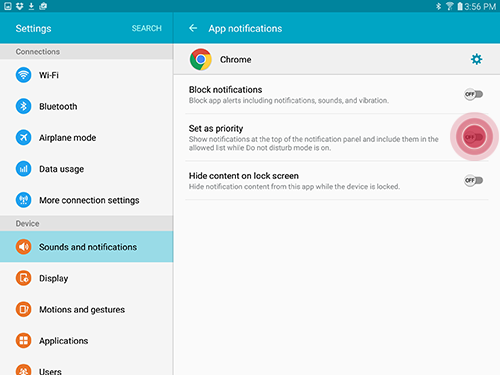
Task: Tap the battery status bar icon
Action: pyautogui.click(x=460, y=6)
